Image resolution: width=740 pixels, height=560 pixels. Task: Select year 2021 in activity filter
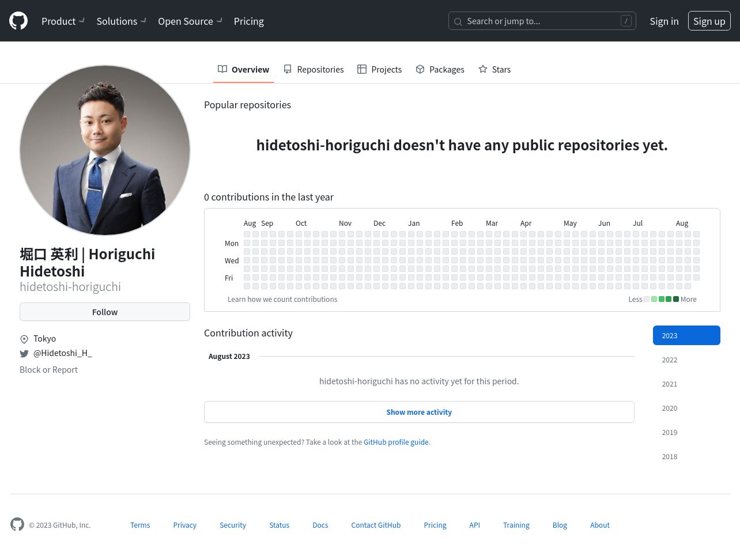tap(686, 384)
